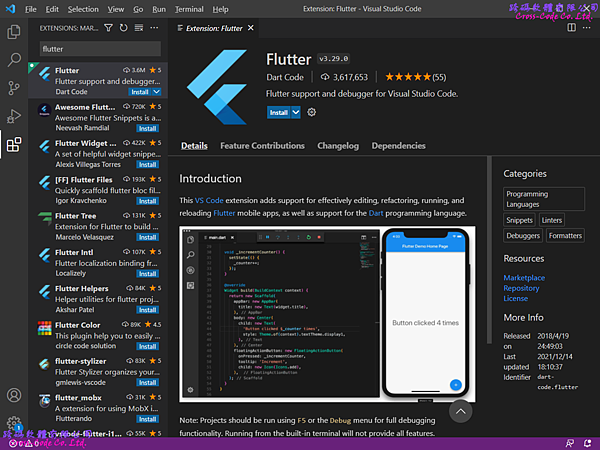Open the Source Control view
Viewport: 600px width, 450px height.
[14, 88]
